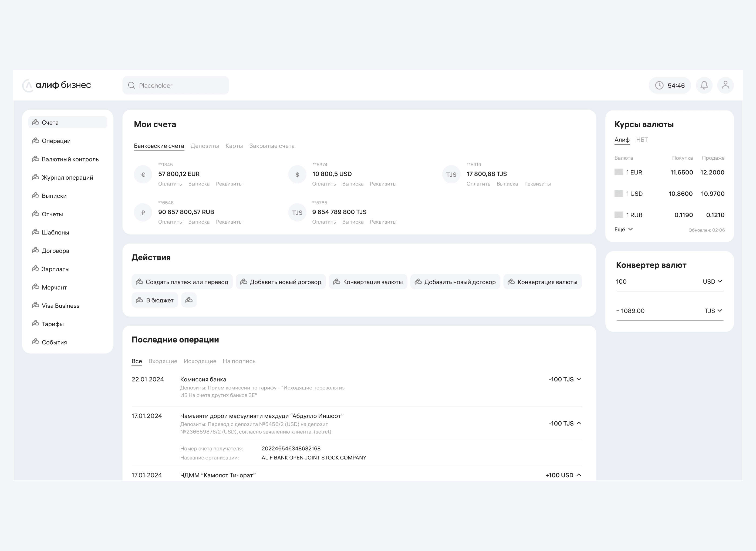Go to Валютный контроль in sidebar
The width and height of the screenshot is (756, 551).
[x=67, y=159]
